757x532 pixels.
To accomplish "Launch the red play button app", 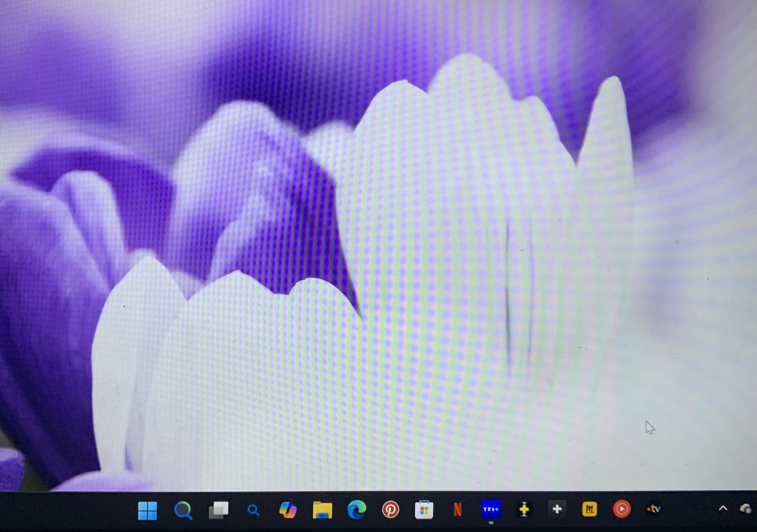I will pos(622,509).
